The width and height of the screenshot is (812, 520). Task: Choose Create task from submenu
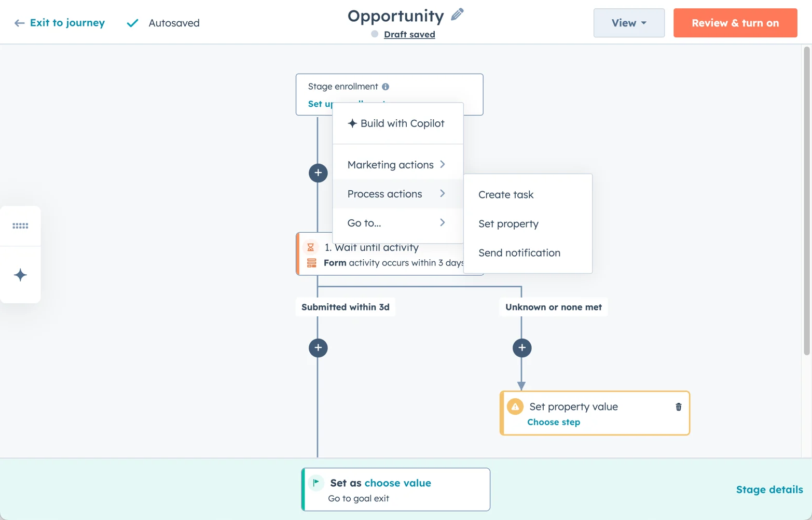point(506,195)
